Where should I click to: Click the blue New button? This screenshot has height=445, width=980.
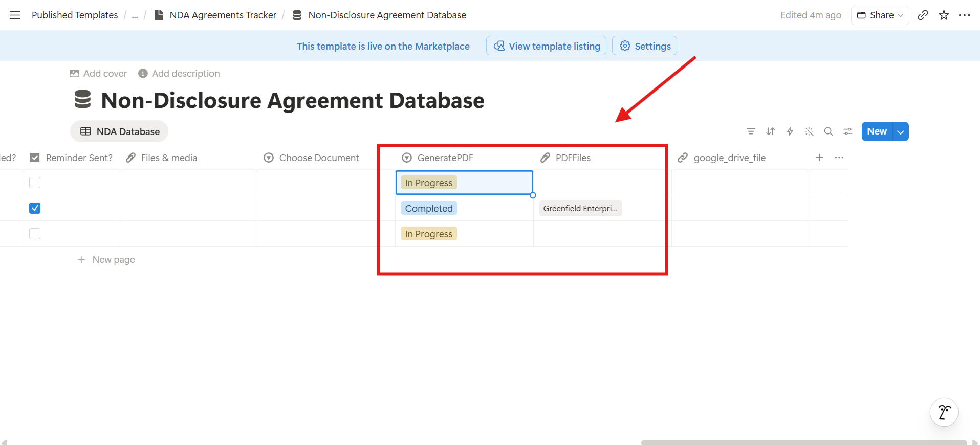click(877, 131)
